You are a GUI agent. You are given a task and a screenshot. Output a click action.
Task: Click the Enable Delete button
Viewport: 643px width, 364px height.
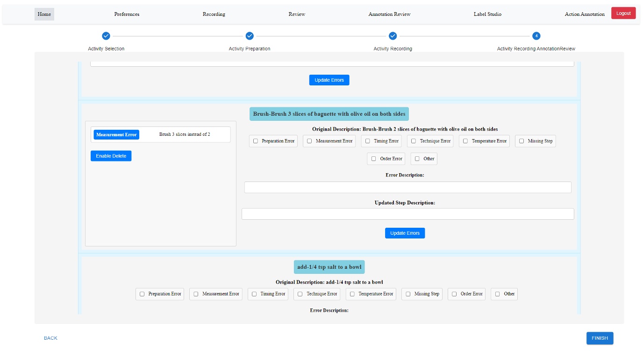[x=111, y=155]
